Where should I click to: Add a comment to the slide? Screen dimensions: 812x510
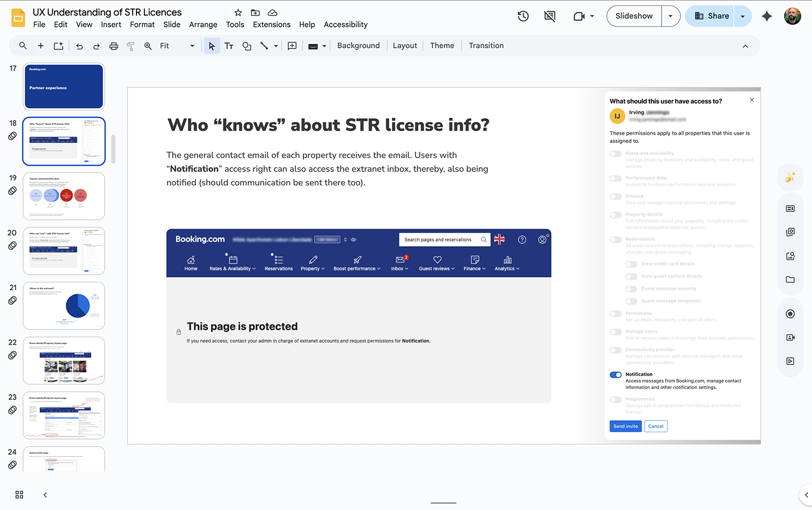point(292,46)
